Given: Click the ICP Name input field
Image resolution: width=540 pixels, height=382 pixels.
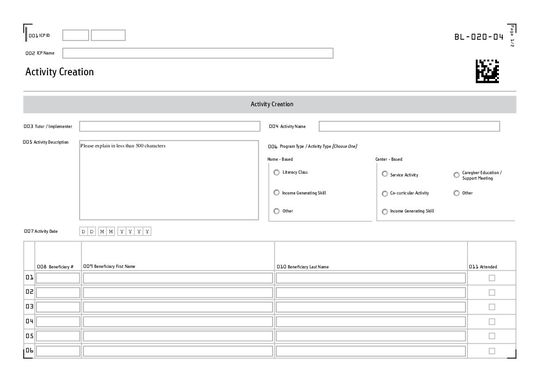Looking at the screenshot, I should click(x=198, y=53).
